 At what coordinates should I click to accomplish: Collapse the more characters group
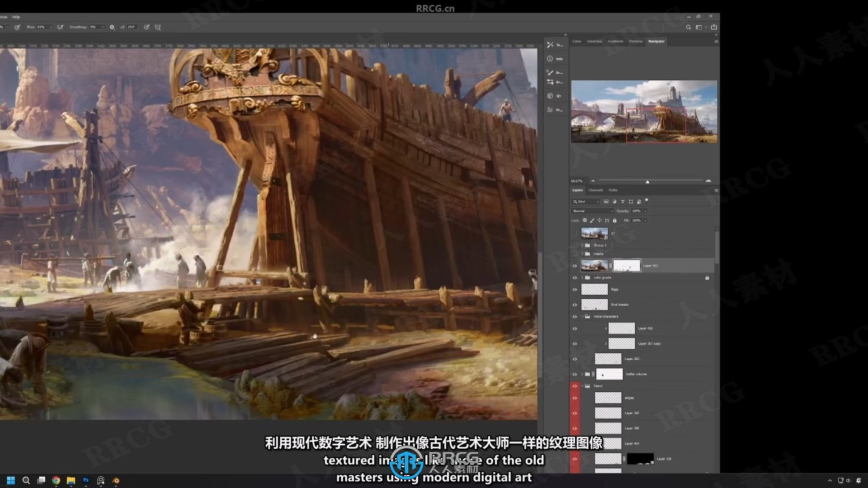582,317
